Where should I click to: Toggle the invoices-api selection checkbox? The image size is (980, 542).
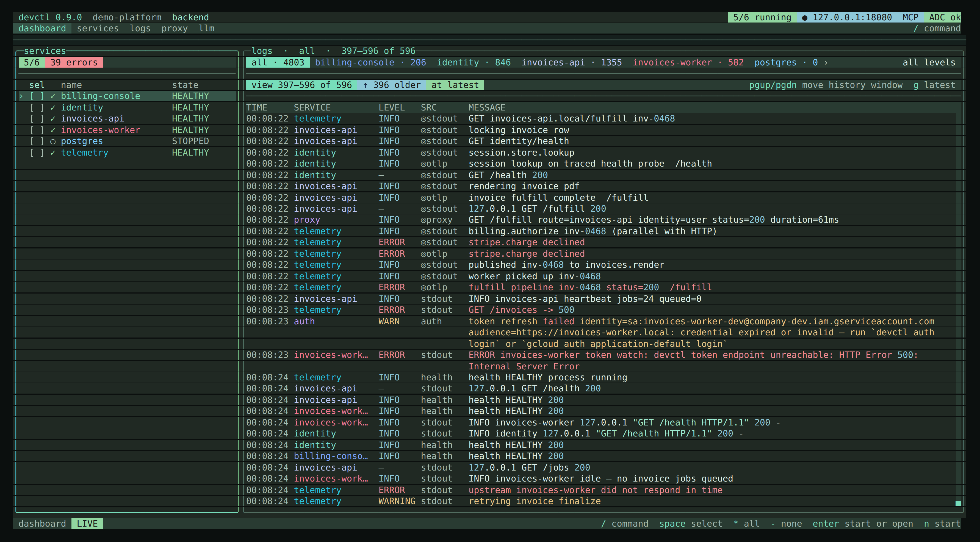[x=37, y=118]
